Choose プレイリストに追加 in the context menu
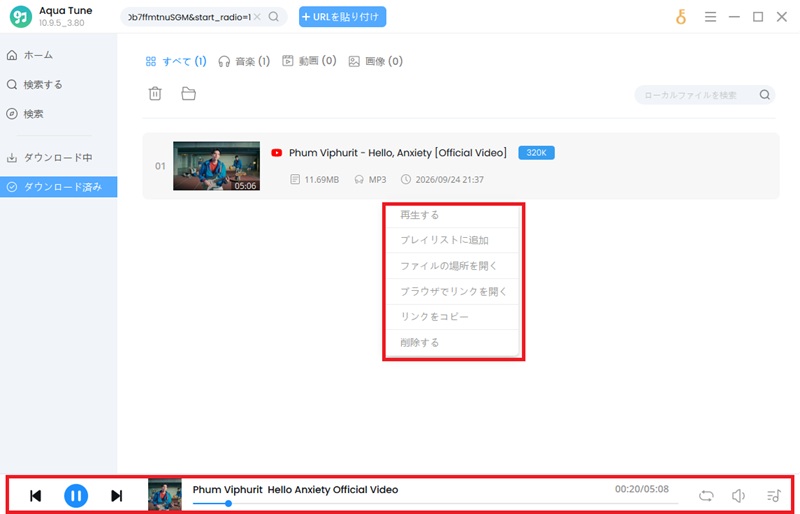800x514 pixels. coord(453,240)
